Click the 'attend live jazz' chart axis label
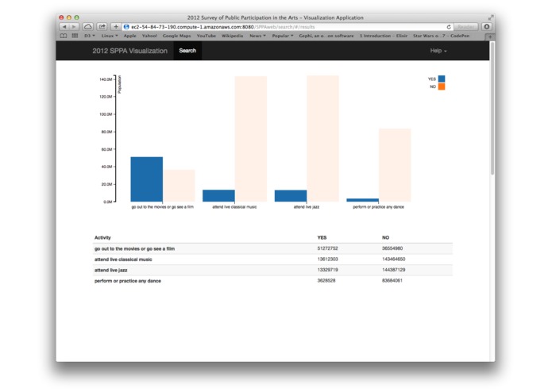 click(307, 207)
